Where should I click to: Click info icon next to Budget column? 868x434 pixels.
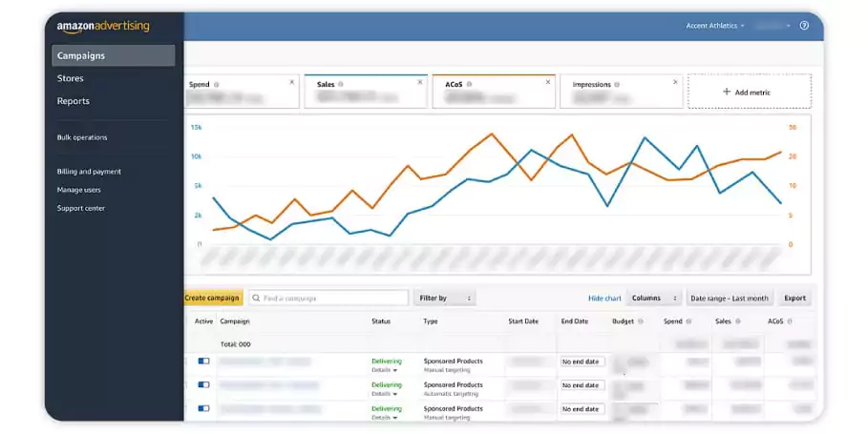pos(641,321)
